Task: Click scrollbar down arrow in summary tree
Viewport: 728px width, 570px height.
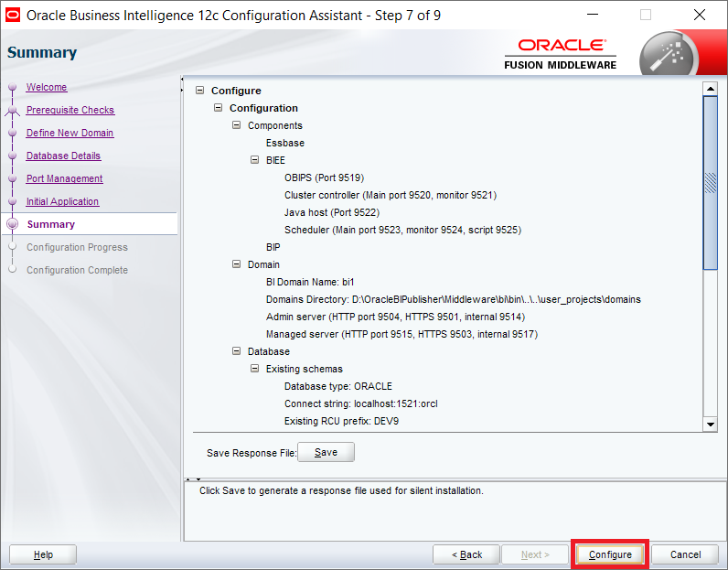Action: 711,425
